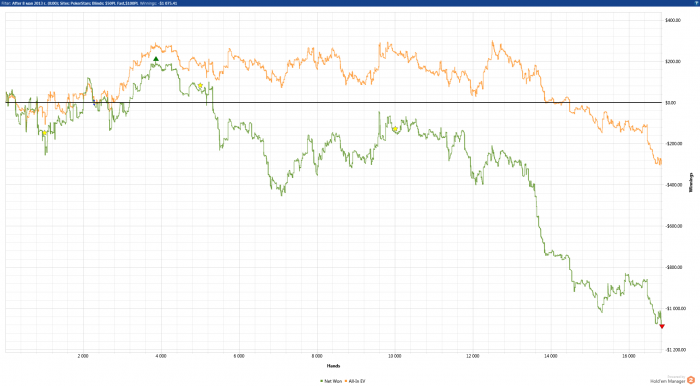Select yellow star marker near 5 000 hands

click(200, 86)
